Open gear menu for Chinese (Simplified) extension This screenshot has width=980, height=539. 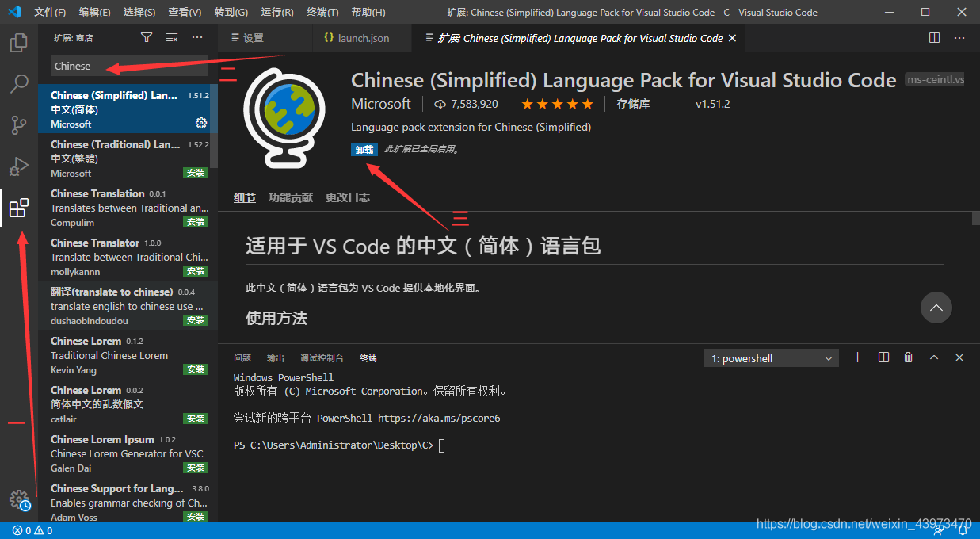[x=201, y=123]
